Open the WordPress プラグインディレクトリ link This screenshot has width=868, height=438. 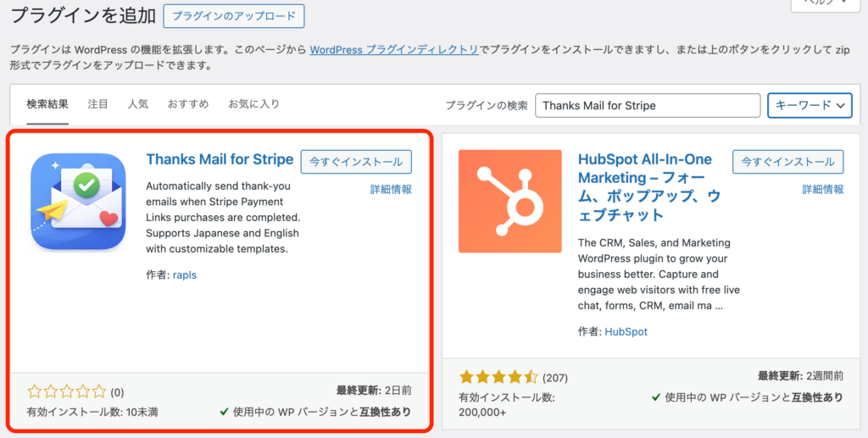tap(394, 50)
